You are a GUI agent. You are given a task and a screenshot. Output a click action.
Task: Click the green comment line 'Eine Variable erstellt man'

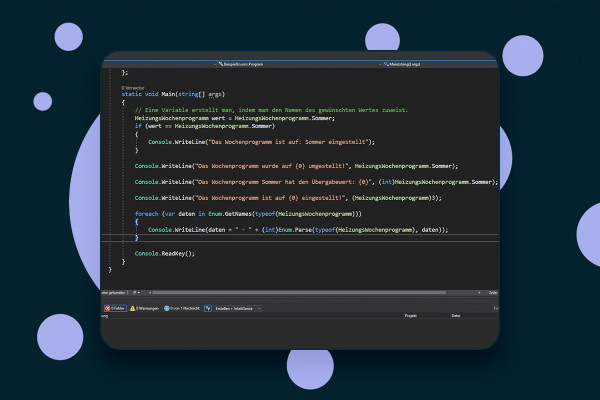[271, 110]
